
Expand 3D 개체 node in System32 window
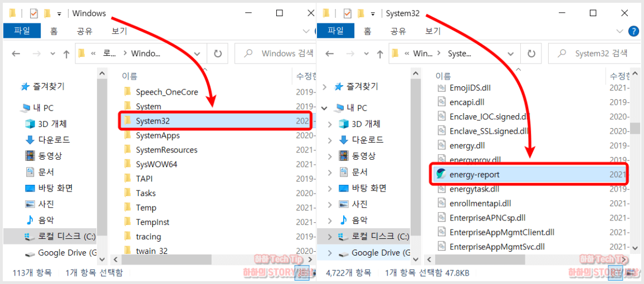(x=329, y=124)
